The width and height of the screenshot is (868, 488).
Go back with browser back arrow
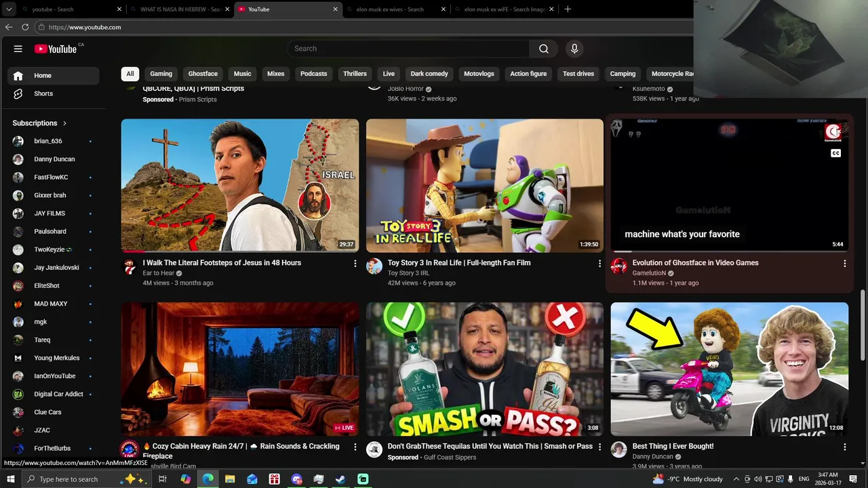pyautogui.click(x=9, y=27)
